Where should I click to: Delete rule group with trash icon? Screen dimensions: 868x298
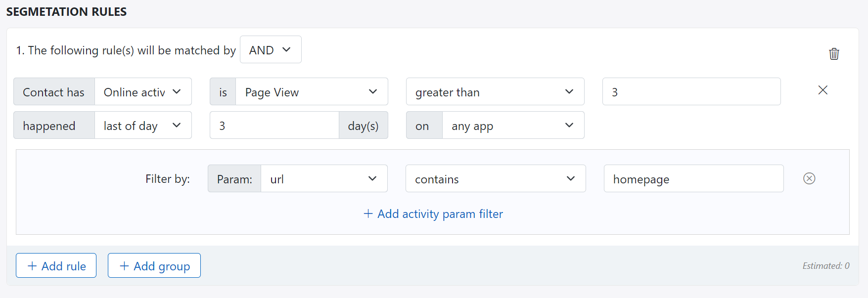point(834,54)
